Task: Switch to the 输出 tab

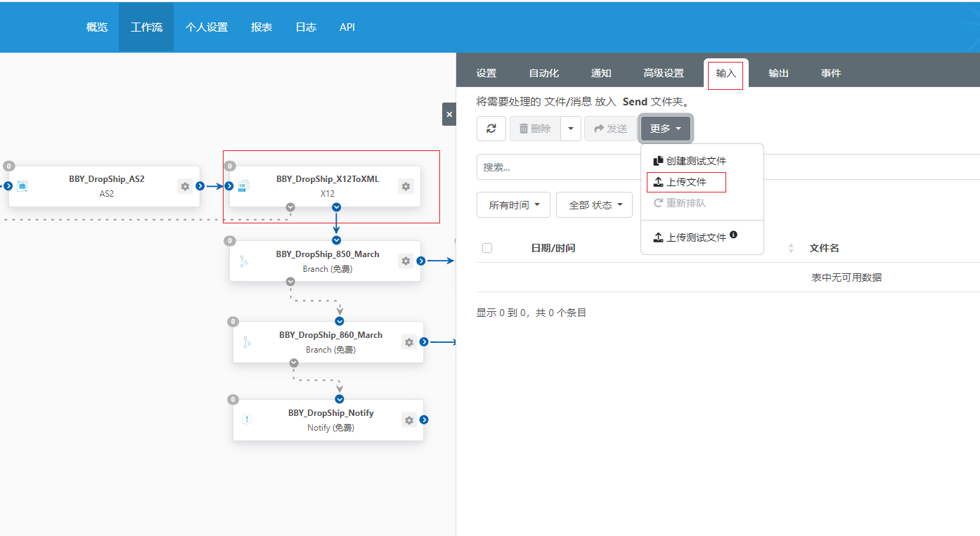Action: click(778, 73)
